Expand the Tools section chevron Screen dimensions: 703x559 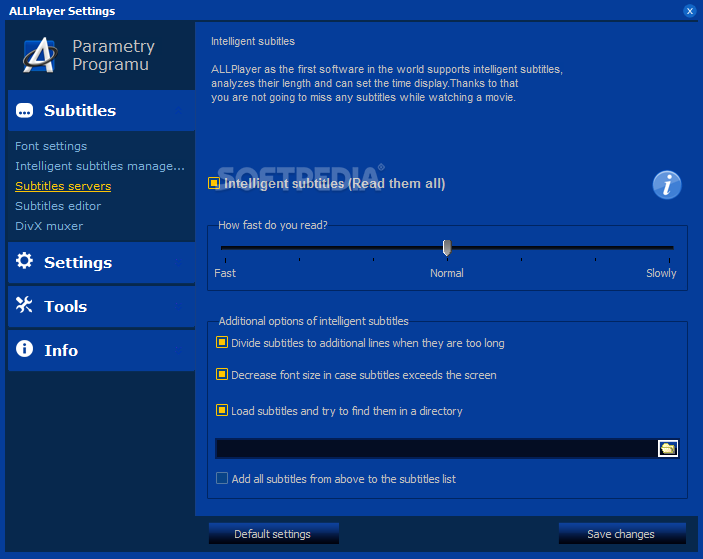179,307
